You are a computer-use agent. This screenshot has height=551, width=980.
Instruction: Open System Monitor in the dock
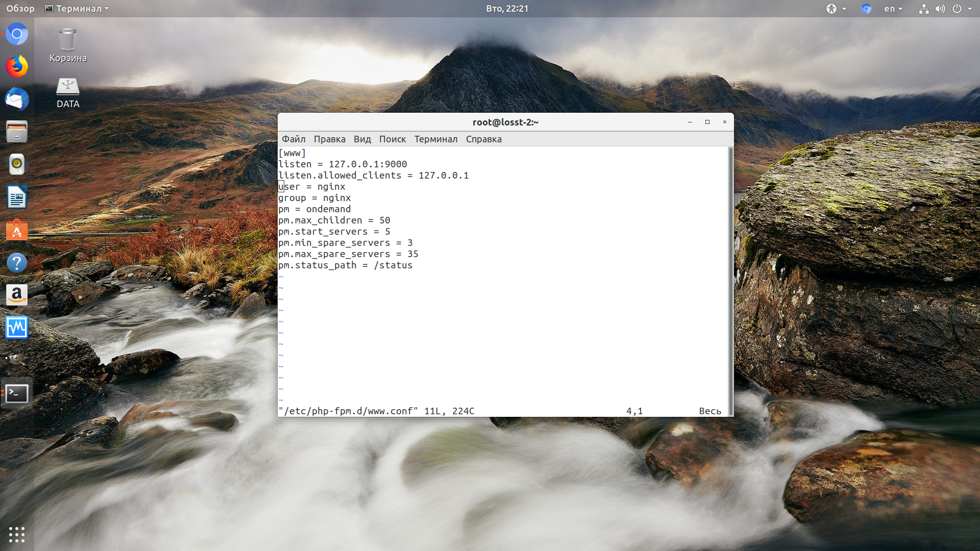17,328
